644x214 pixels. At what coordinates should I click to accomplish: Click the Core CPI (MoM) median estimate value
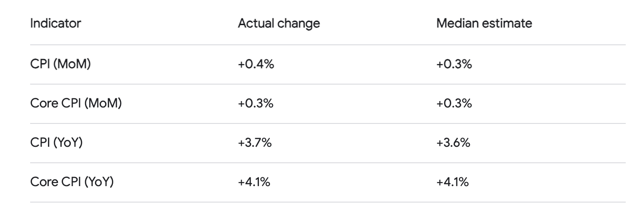pos(454,104)
